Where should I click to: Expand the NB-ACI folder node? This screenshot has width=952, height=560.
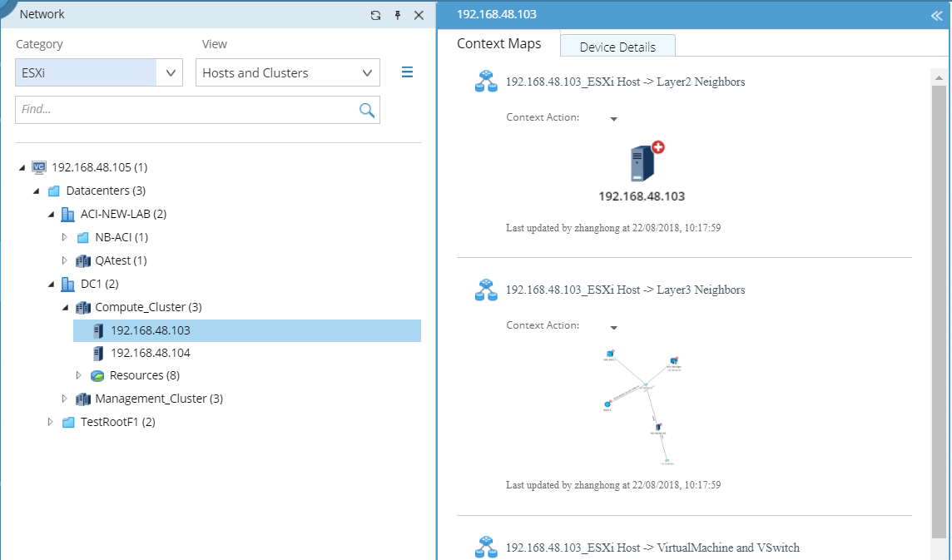click(x=64, y=237)
